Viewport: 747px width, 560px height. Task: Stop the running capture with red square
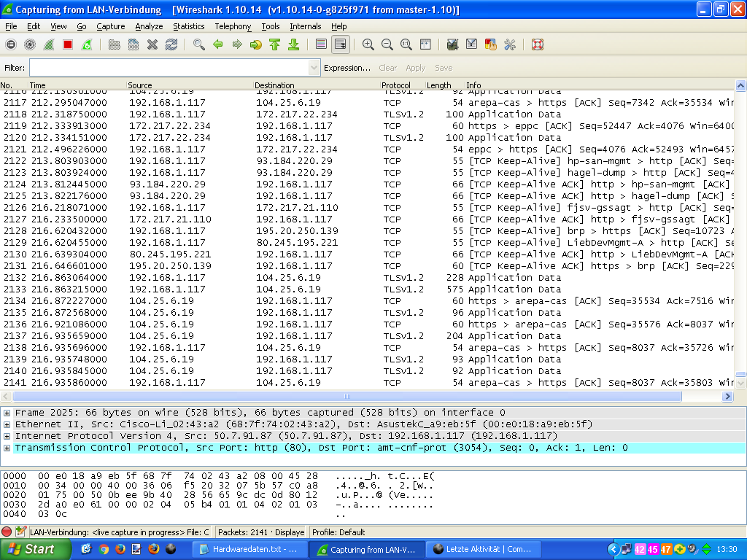68,44
